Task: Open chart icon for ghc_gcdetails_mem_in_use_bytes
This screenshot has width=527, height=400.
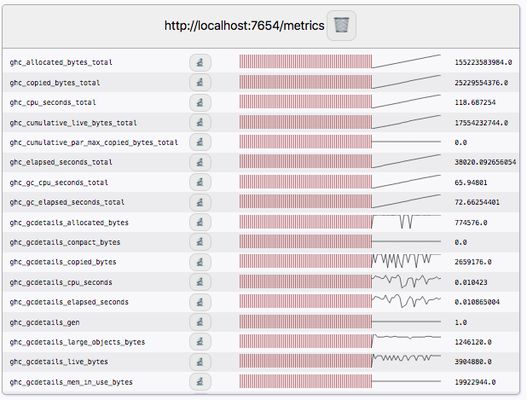Action: (x=200, y=382)
